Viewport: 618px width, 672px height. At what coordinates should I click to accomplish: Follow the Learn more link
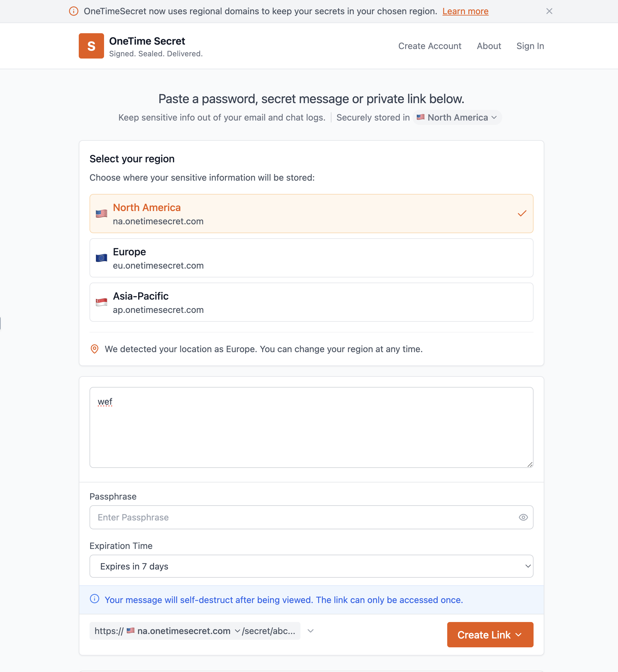click(465, 11)
